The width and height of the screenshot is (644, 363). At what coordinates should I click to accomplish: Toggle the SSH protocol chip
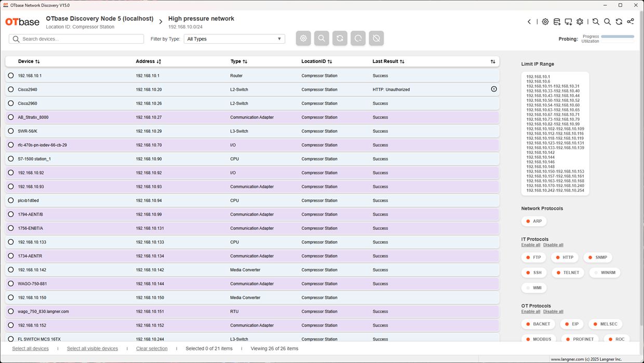pyautogui.click(x=534, y=273)
